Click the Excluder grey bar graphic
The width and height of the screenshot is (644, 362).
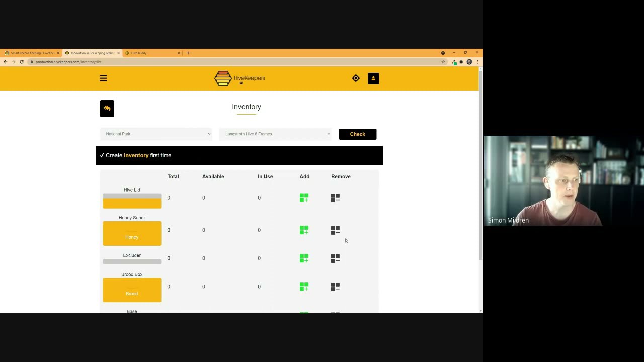pyautogui.click(x=132, y=261)
